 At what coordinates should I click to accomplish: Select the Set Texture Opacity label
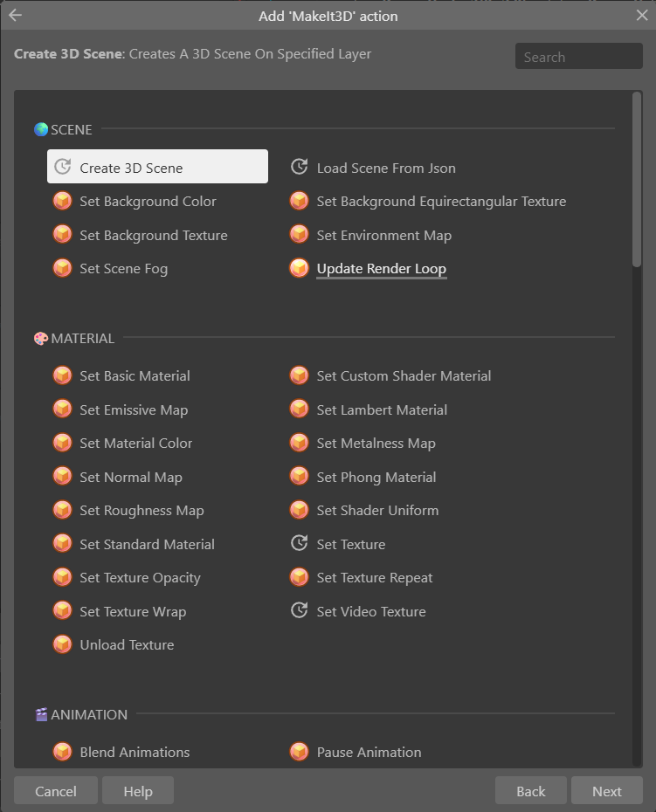[x=140, y=578]
